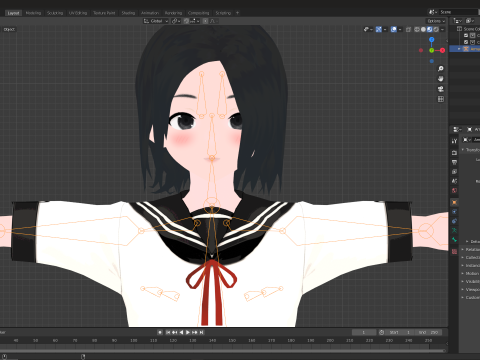Select wireframe viewport shading

click(417, 29)
